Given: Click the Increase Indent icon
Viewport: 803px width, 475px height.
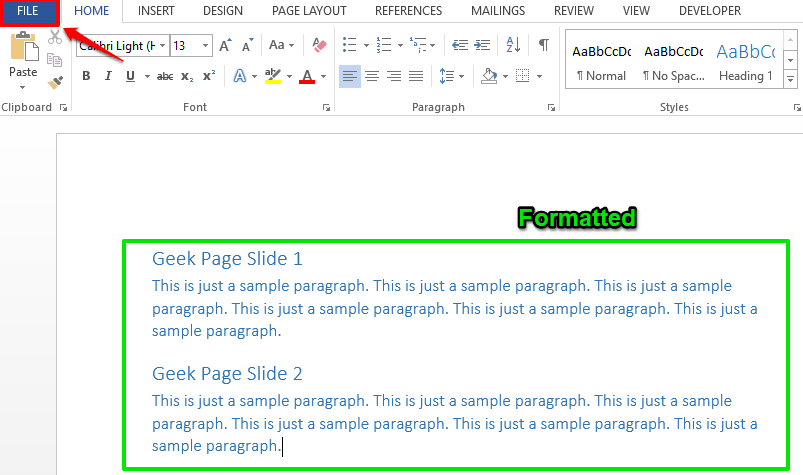Looking at the screenshot, I should [x=482, y=45].
